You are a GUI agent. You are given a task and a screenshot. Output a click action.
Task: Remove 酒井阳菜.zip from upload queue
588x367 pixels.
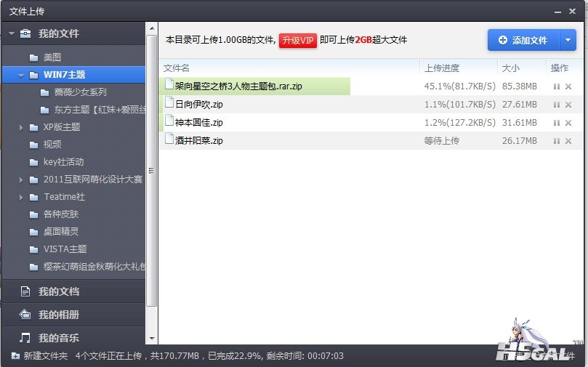coord(568,141)
